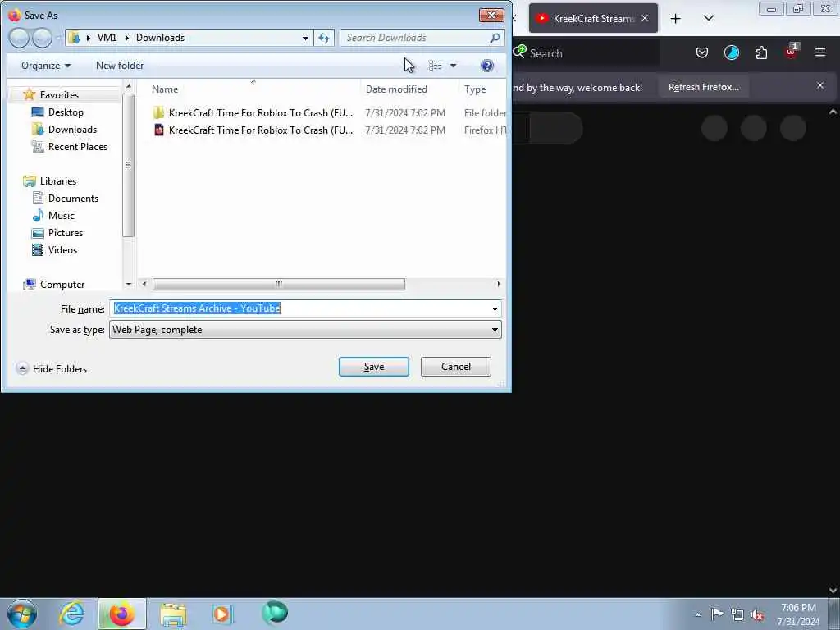
Task: Open the Windows Start menu
Action: (x=22, y=614)
